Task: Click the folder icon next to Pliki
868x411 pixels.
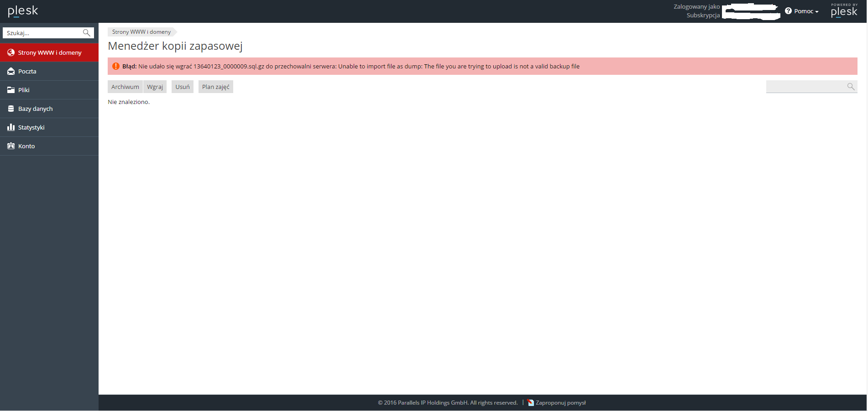Action: point(11,90)
